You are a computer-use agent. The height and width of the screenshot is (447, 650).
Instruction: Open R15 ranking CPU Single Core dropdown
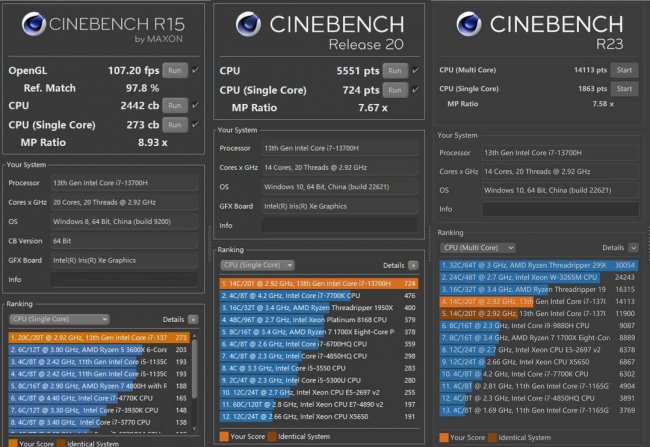coord(59,319)
